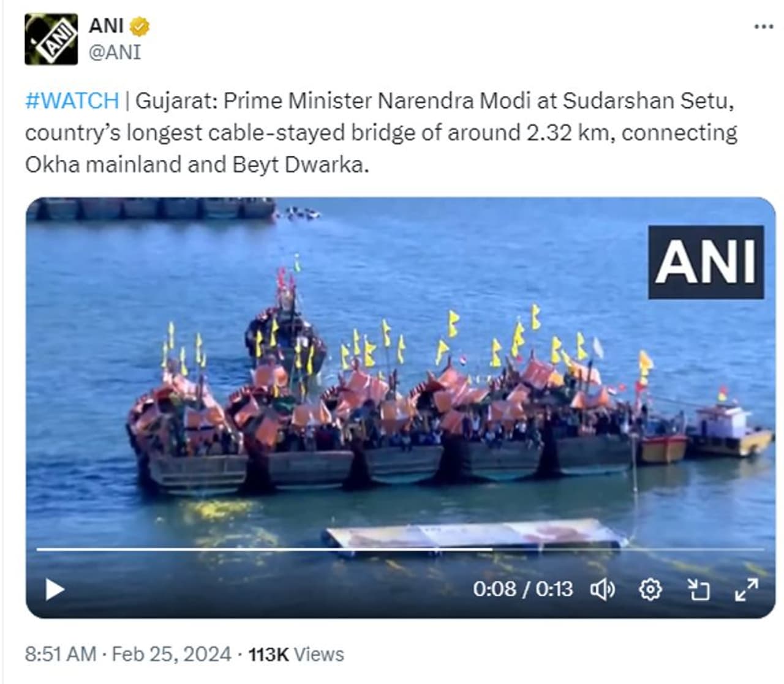Open video settings gear
The height and width of the screenshot is (684, 784).
pos(650,590)
